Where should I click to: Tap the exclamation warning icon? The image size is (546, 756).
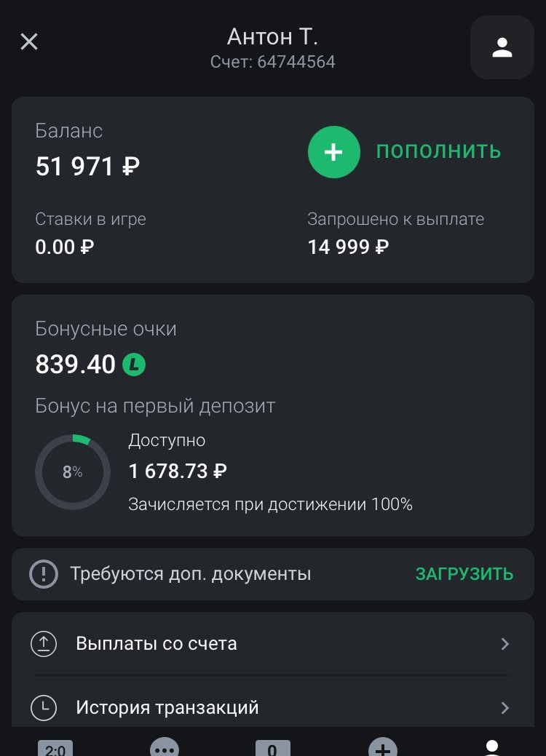pos(44,574)
